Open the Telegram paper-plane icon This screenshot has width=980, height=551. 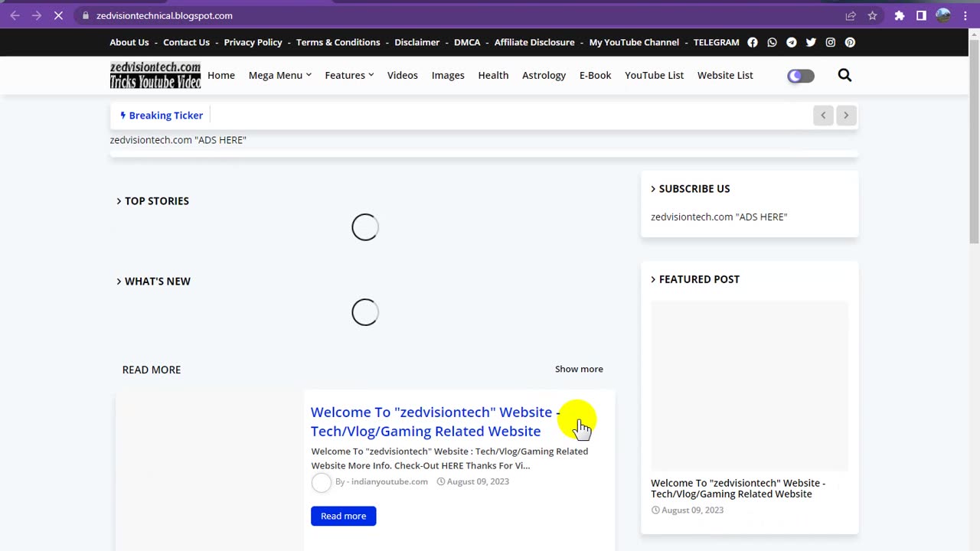(792, 42)
